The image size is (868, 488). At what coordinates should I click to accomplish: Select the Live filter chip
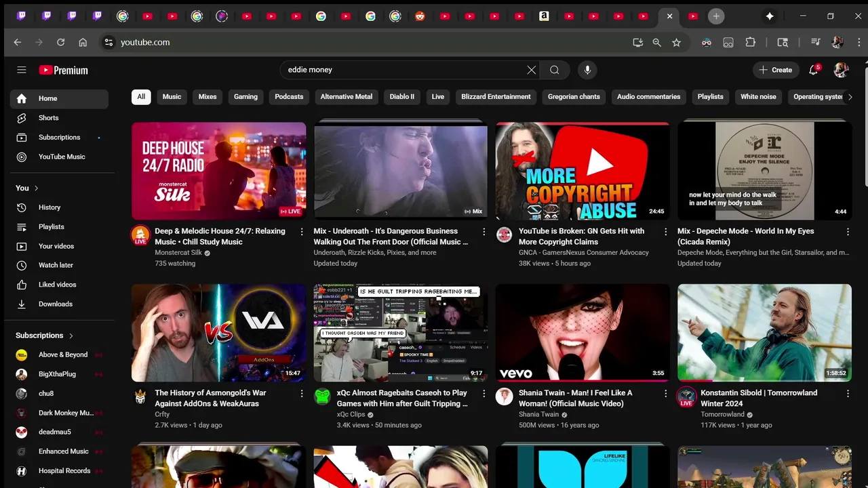[438, 97]
